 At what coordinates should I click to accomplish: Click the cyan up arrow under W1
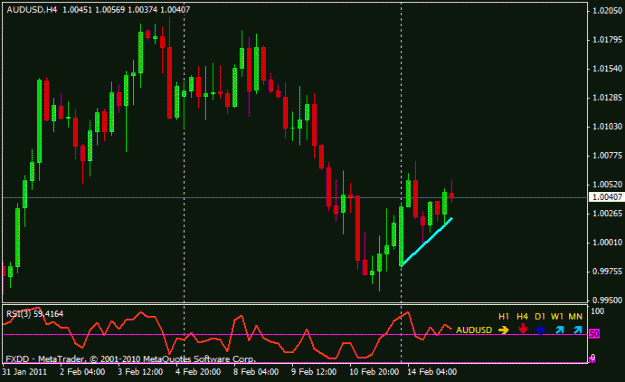[559, 330]
